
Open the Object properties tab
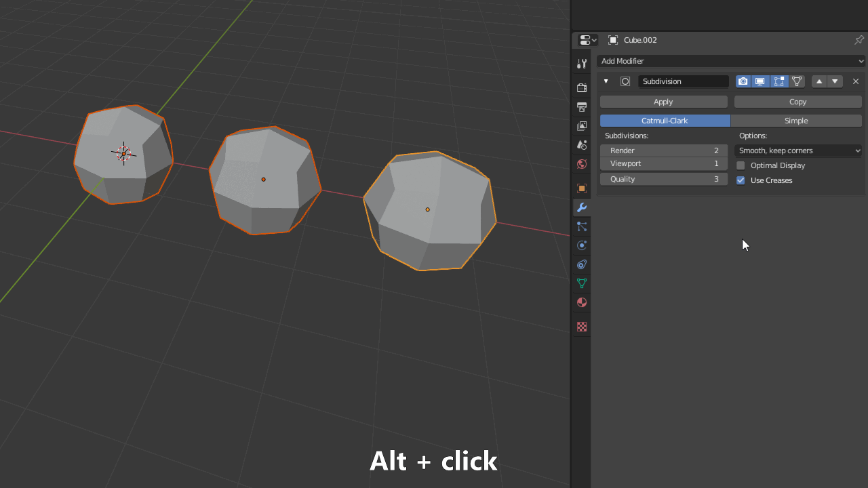[582, 188]
